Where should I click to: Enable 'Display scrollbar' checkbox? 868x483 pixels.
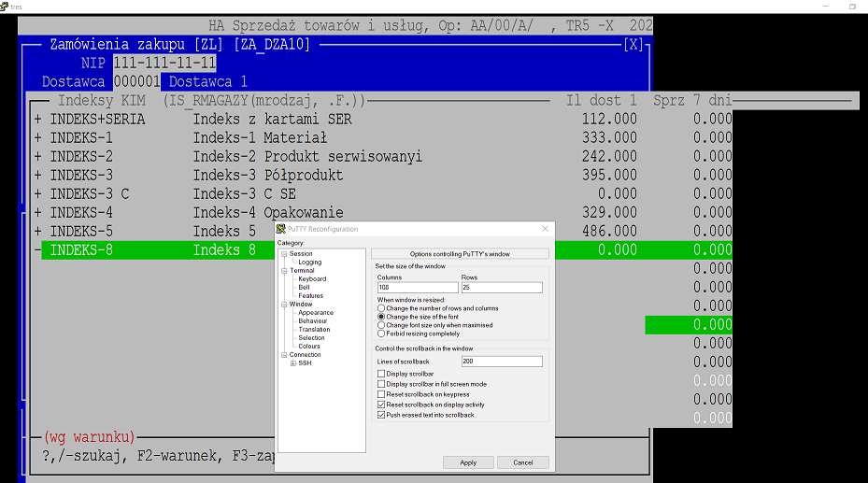(x=381, y=374)
